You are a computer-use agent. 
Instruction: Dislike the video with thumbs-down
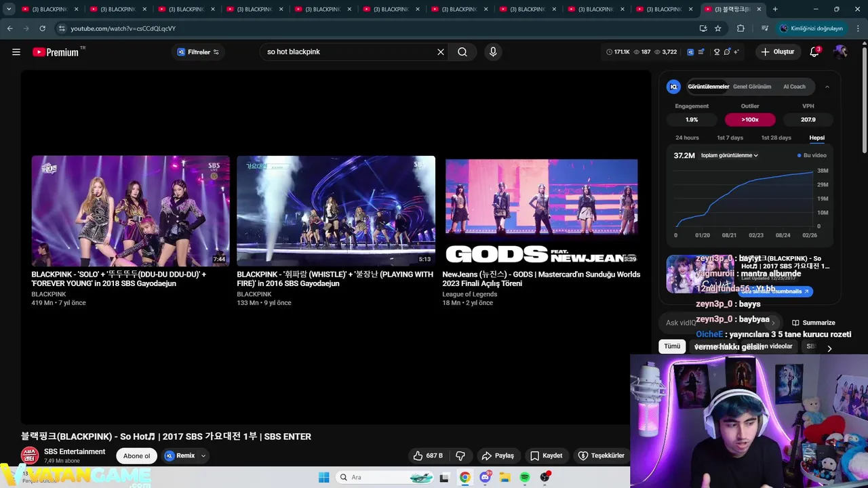coord(460,455)
